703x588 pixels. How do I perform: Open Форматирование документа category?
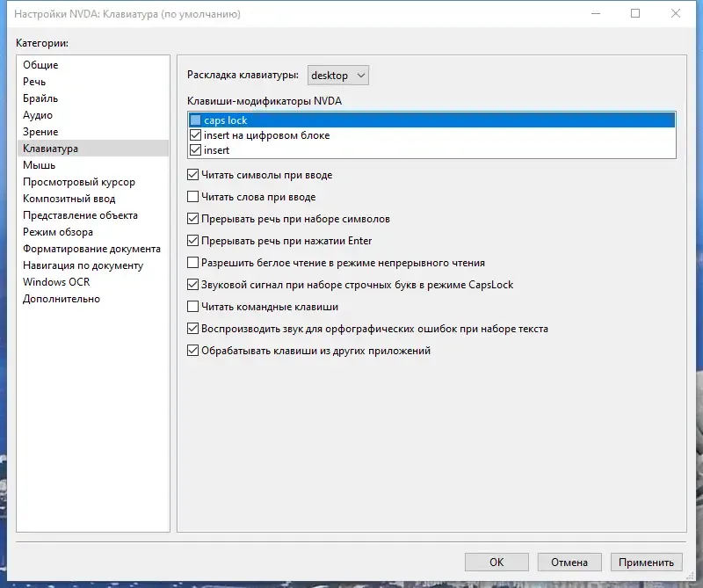point(91,249)
